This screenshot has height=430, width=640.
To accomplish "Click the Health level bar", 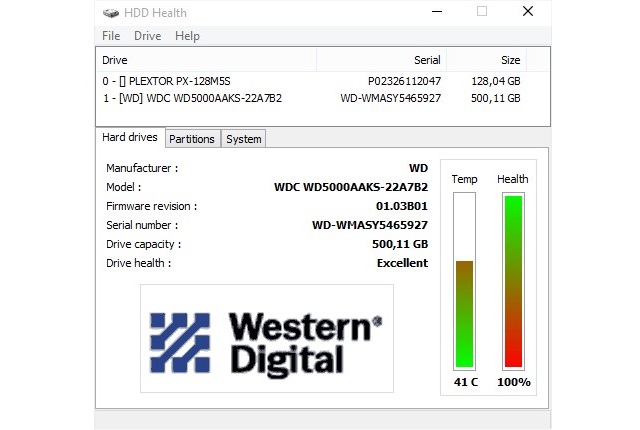I will coord(513,281).
